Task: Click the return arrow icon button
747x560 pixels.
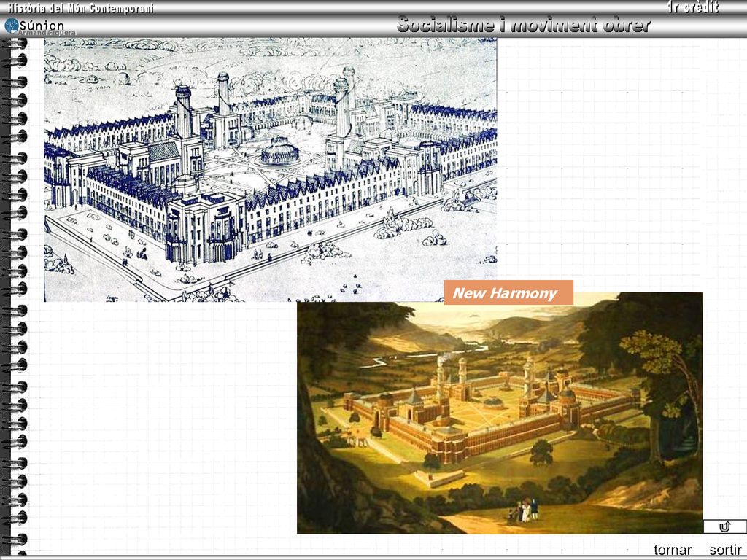Action: tap(724, 526)
